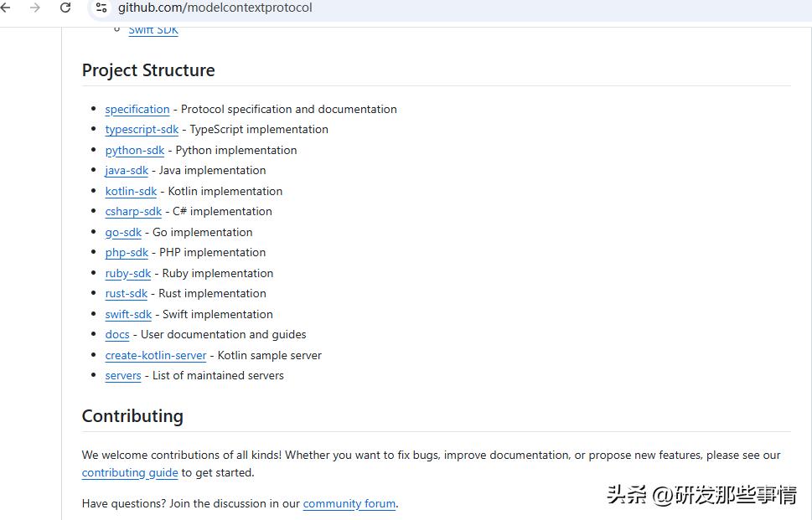Visit the swift-sdk repository link
This screenshot has height=520, width=812.
128,315
